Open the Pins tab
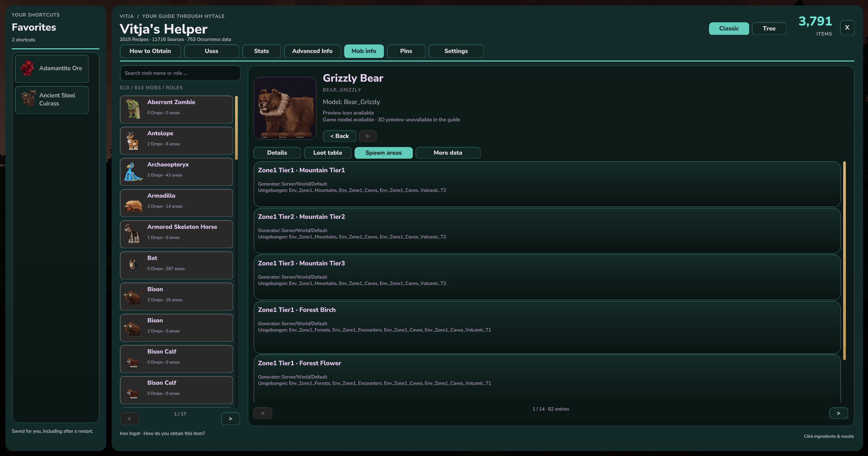 coord(406,51)
